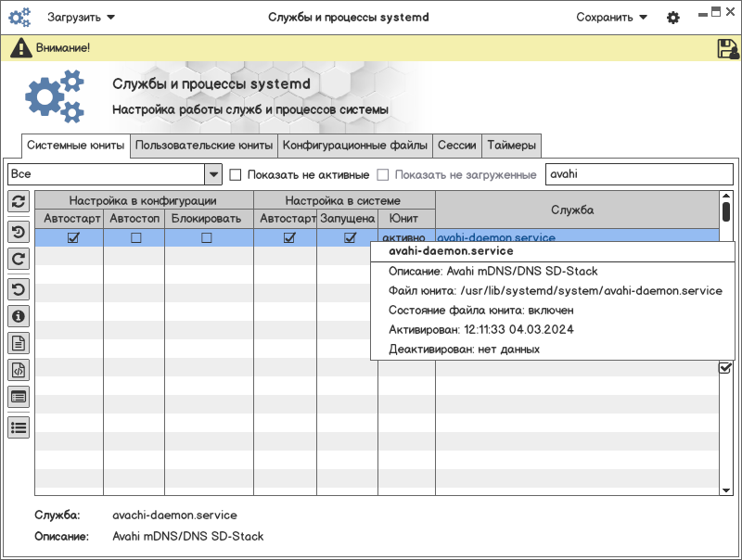Open the Сохранить dropdown menu

coord(611,17)
